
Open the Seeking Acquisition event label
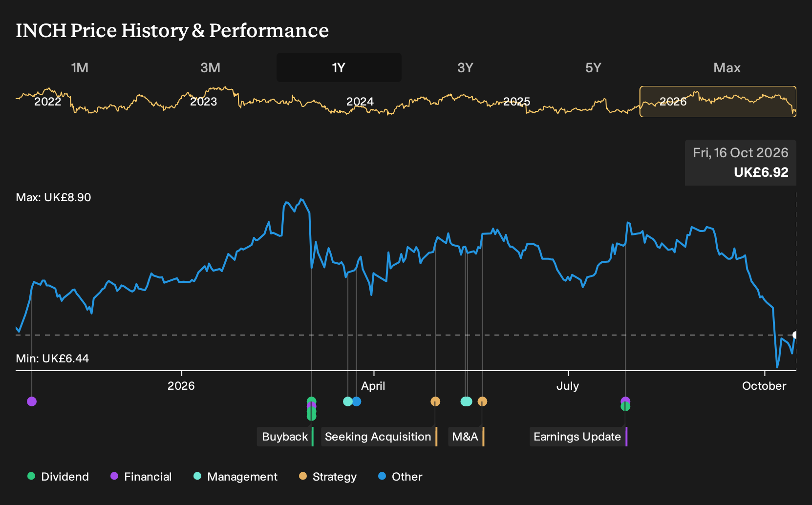pyautogui.click(x=379, y=437)
